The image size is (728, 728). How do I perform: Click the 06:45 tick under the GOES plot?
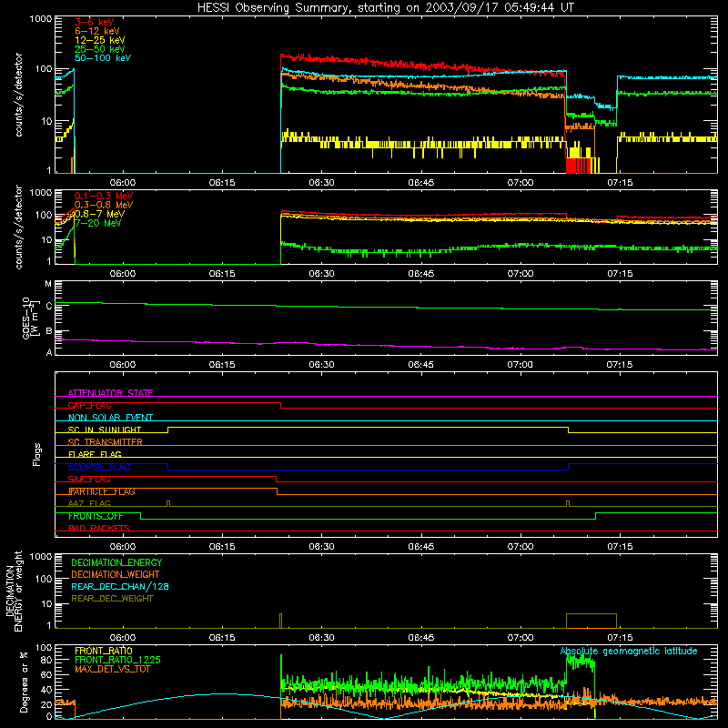(420, 365)
